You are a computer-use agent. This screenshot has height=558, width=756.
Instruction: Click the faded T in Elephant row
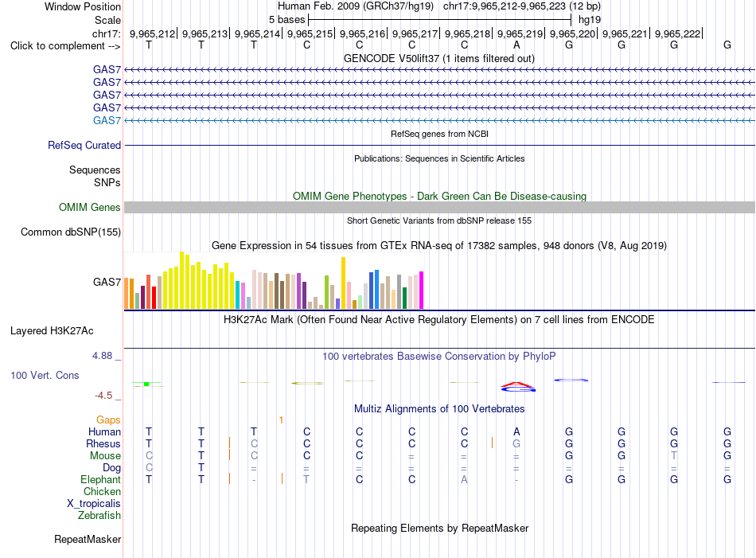(306, 479)
